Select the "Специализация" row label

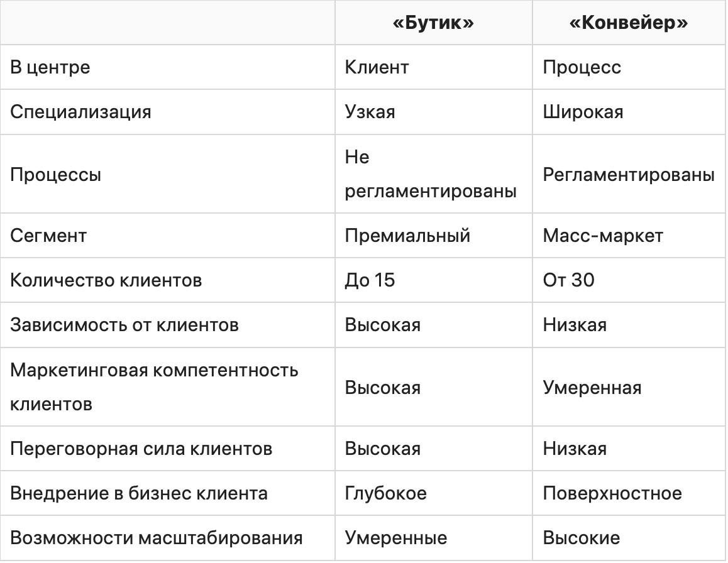pyautogui.click(x=80, y=112)
